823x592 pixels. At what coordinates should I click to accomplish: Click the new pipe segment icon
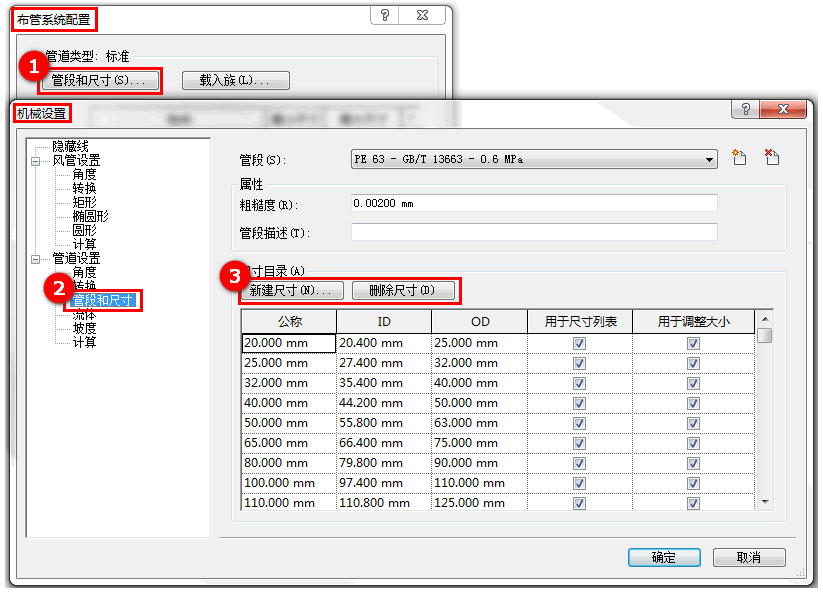(x=739, y=157)
